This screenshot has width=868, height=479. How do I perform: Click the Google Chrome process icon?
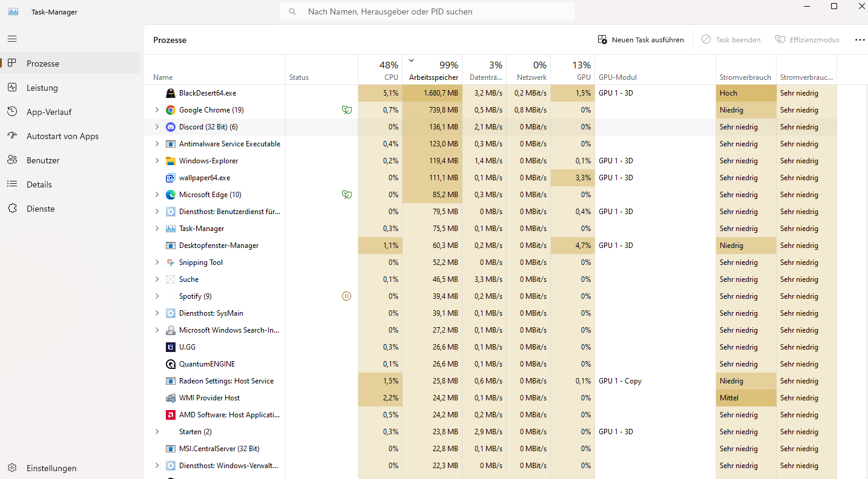tap(171, 110)
